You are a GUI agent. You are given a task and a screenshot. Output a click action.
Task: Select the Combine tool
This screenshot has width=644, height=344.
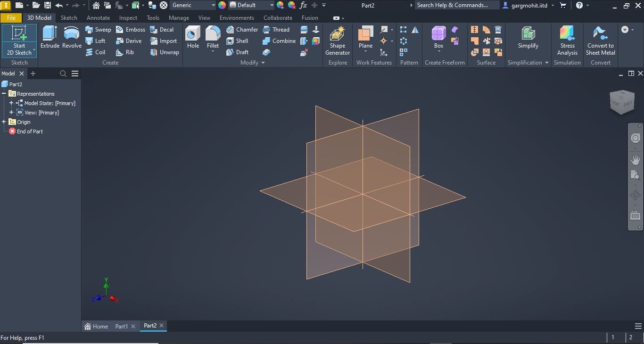click(279, 41)
